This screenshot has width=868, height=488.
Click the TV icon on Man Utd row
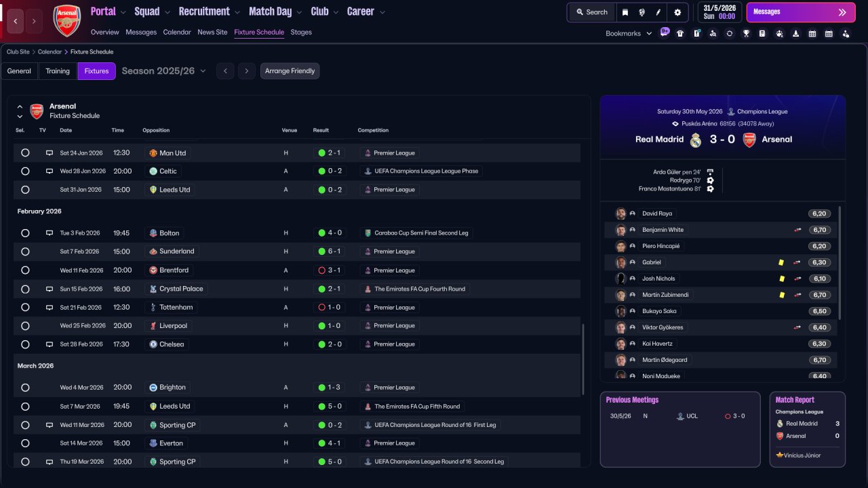tap(49, 153)
